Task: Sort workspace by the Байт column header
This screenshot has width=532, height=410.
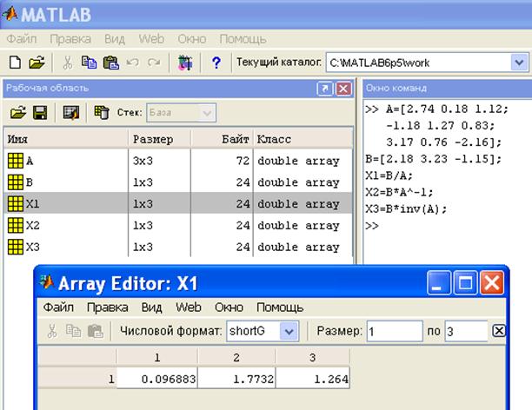Action: (x=222, y=139)
